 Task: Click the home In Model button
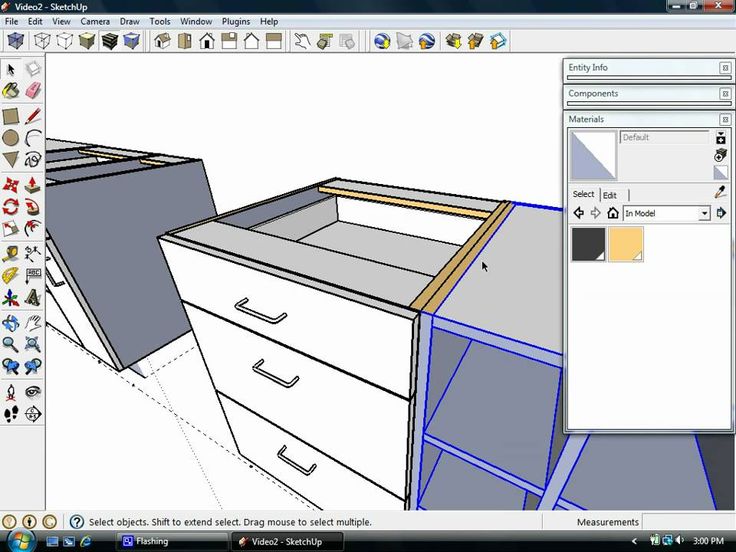point(613,213)
